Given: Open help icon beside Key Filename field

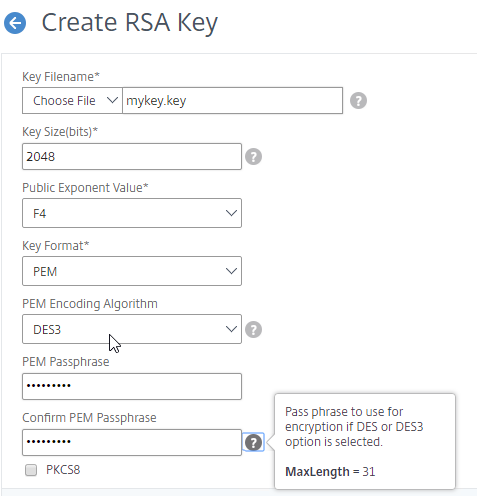Looking at the screenshot, I should (358, 100).
